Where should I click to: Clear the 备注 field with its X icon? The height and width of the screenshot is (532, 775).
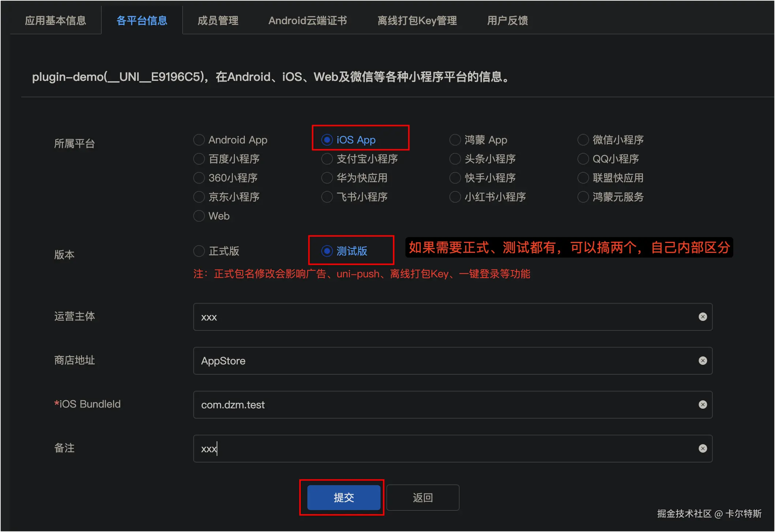click(x=703, y=449)
